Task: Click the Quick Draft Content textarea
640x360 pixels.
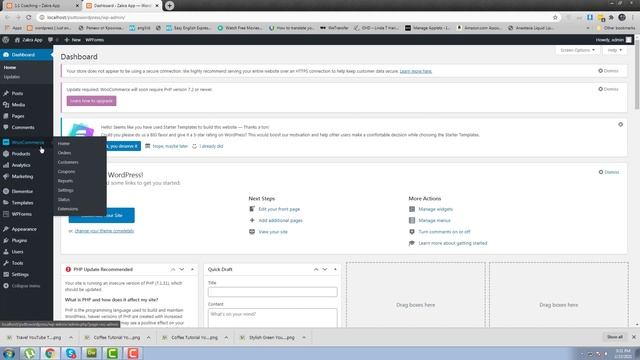Action: click(x=273, y=318)
